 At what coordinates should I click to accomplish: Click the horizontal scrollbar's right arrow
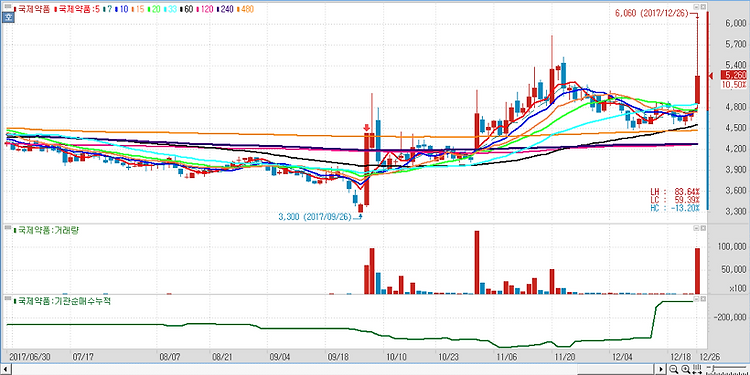pyautogui.click(x=662, y=369)
